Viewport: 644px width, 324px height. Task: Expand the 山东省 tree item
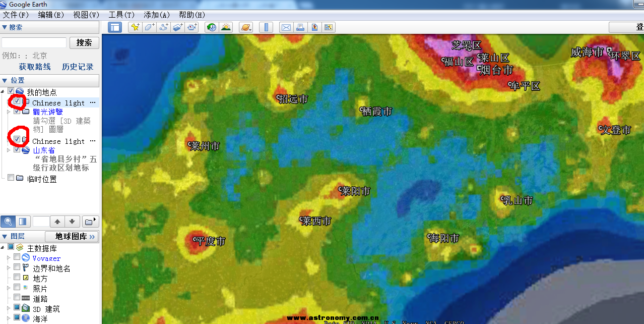8,150
